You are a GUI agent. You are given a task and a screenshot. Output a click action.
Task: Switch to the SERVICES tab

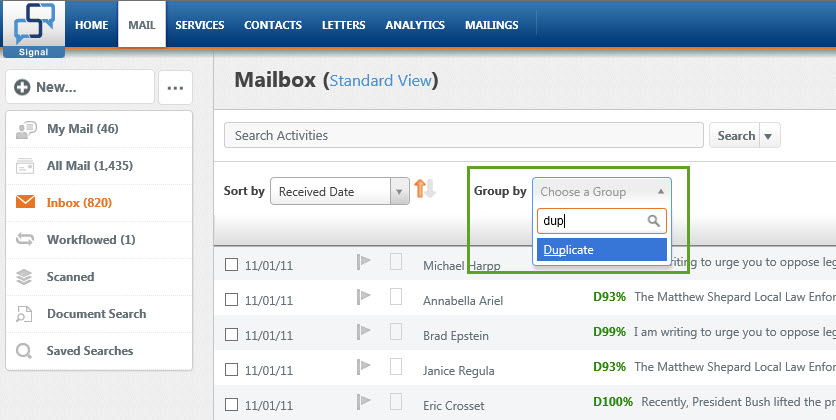pyautogui.click(x=200, y=25)
